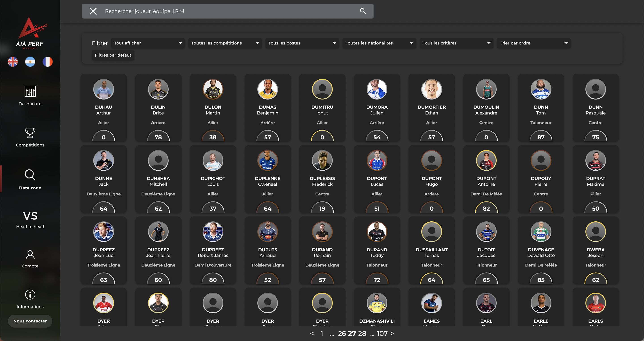
Task: Choose the French flag language icon
Action: (47, 62)
